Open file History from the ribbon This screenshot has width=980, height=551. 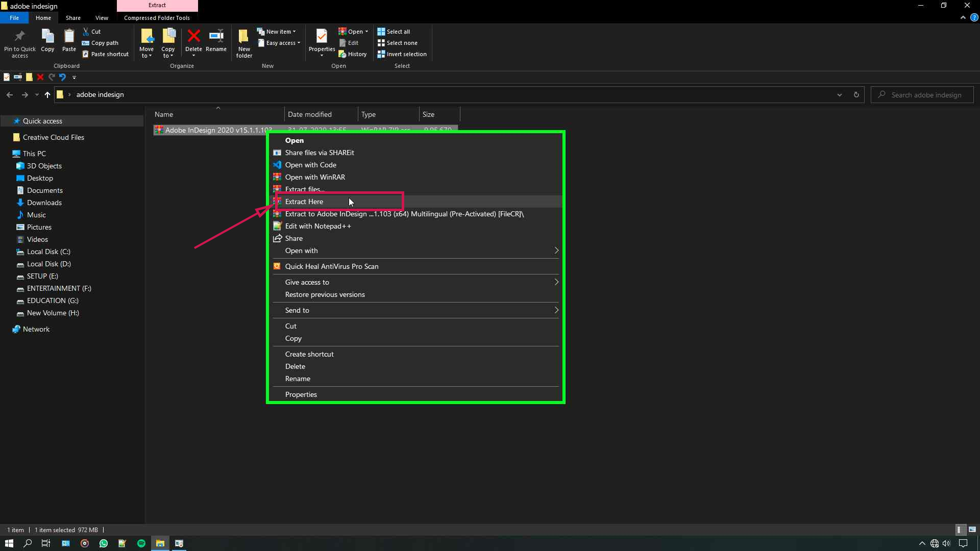point(353,54)
